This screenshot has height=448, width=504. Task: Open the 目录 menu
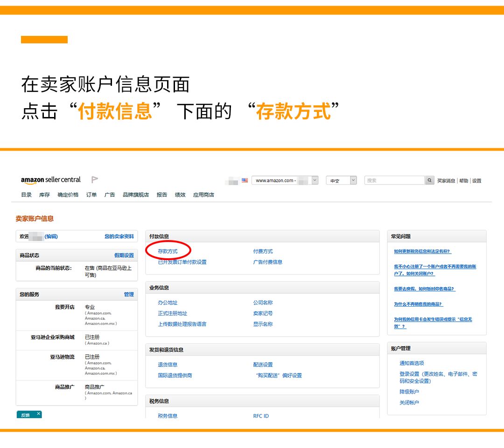point(26,194)
